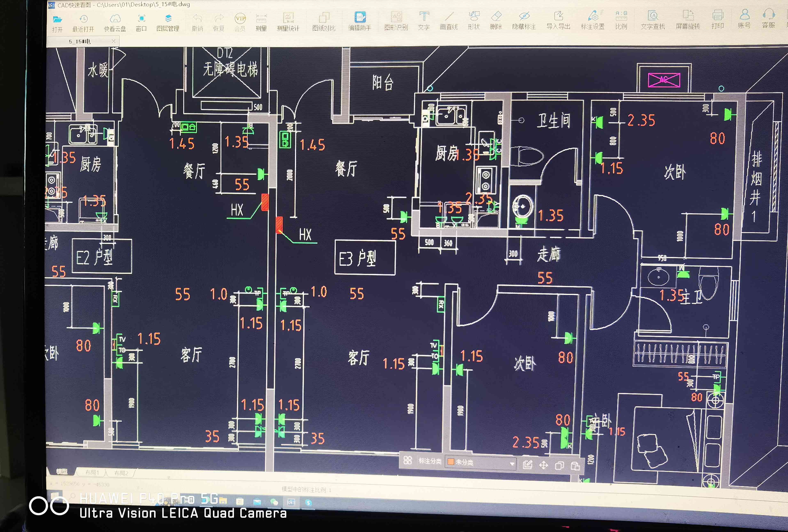788x532 pixels.
Task: Switch to the 模型 model tab
Action: (x=62, y=472)
